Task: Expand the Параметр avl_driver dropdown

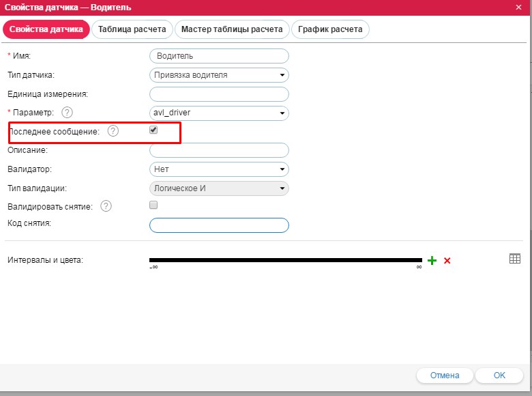Action: [218, 113]
